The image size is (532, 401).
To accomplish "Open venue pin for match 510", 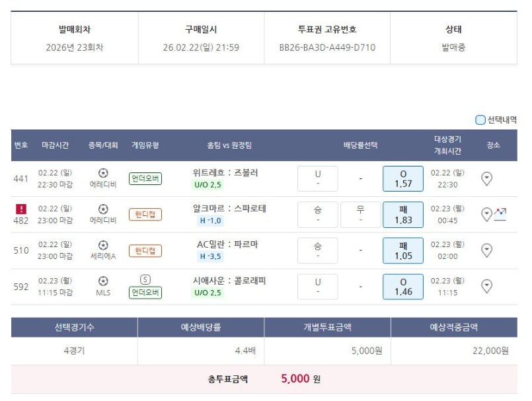I will point(487,250).
